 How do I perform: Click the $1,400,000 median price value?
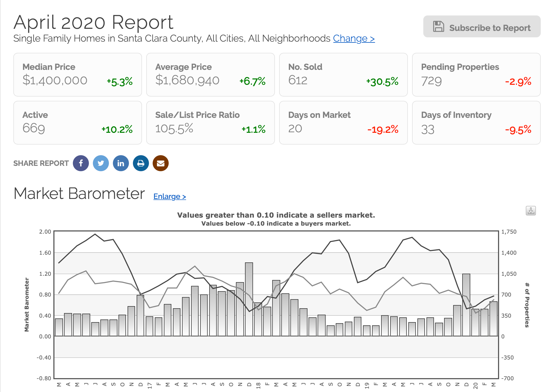coord(55,80)
